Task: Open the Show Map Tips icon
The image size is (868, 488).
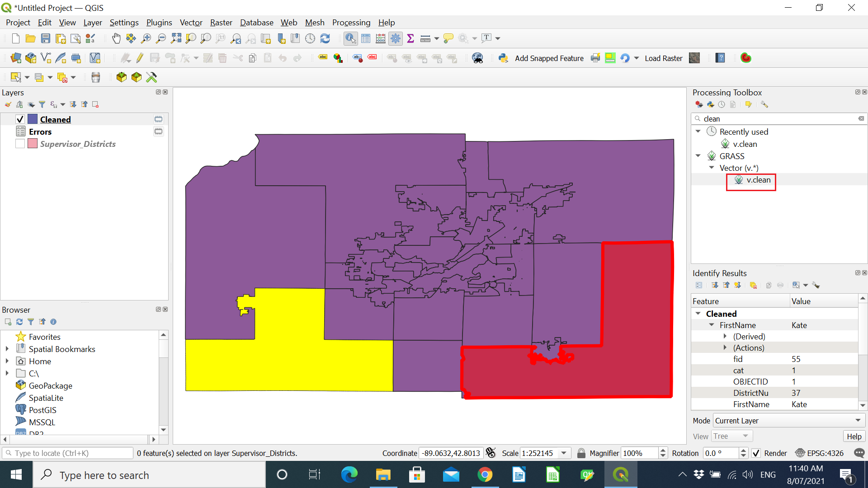Action: pos(448,38)
